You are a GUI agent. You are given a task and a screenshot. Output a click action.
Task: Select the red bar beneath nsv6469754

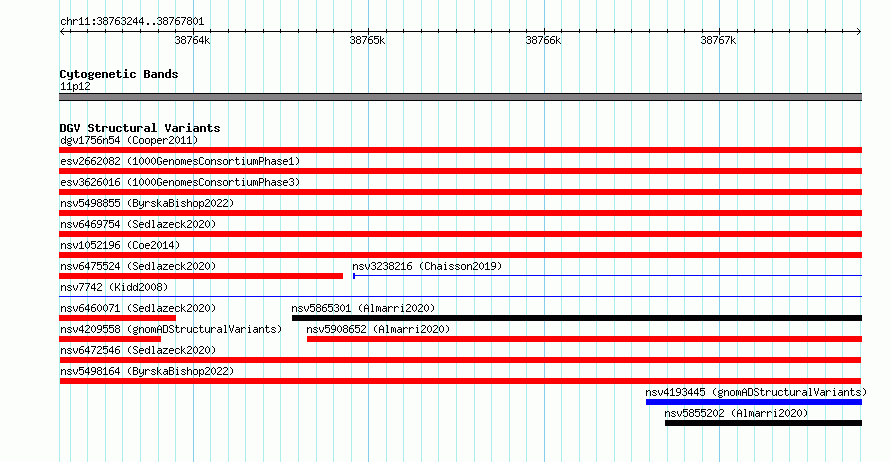pyautogui.click(x=460, y=234)
